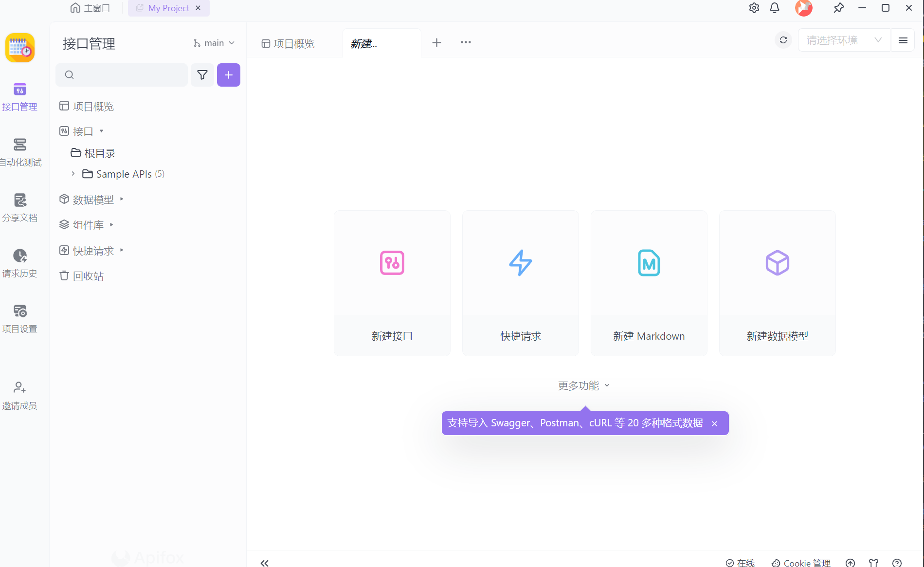Expand the 更多功能 dropdown
This screenshot has height=567, width=924.
point(584,385)
